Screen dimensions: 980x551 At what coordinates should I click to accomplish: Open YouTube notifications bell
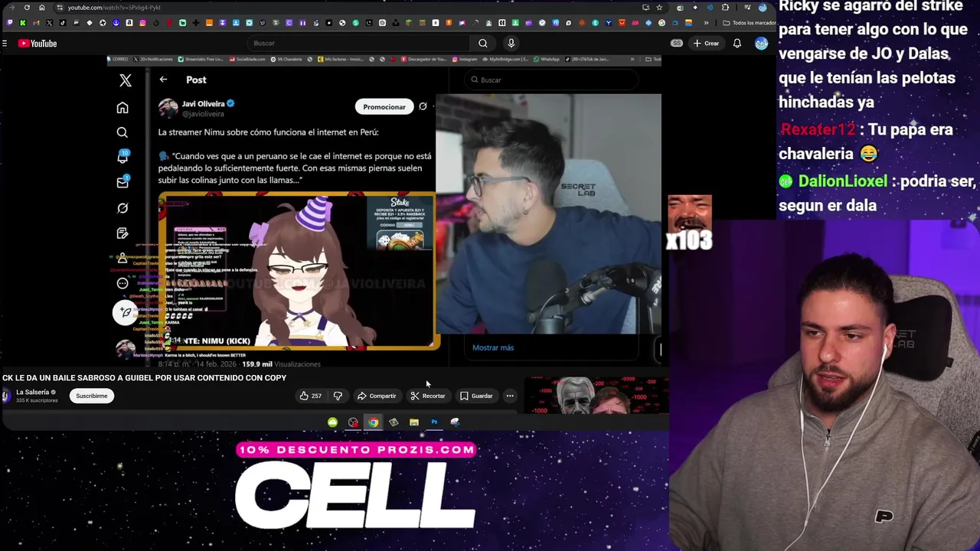(737, 44)
